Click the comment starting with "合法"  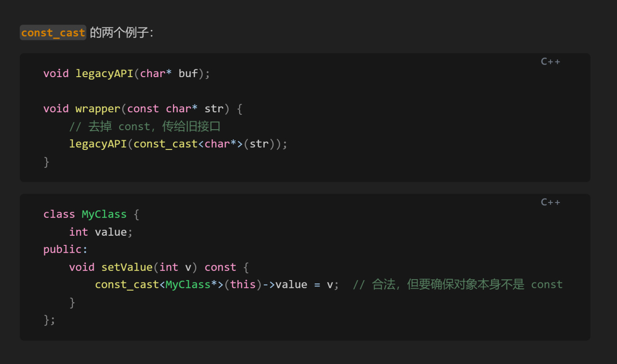click(457, 284)
